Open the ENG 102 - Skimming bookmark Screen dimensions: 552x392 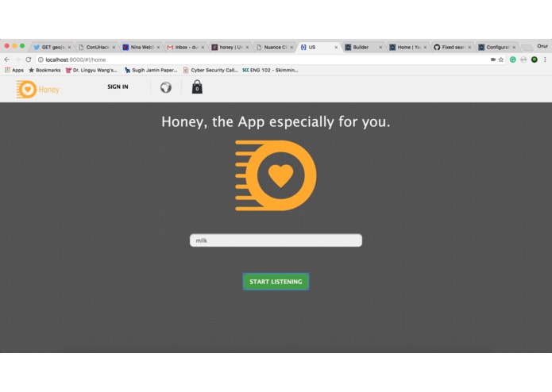tap(270, 71)
